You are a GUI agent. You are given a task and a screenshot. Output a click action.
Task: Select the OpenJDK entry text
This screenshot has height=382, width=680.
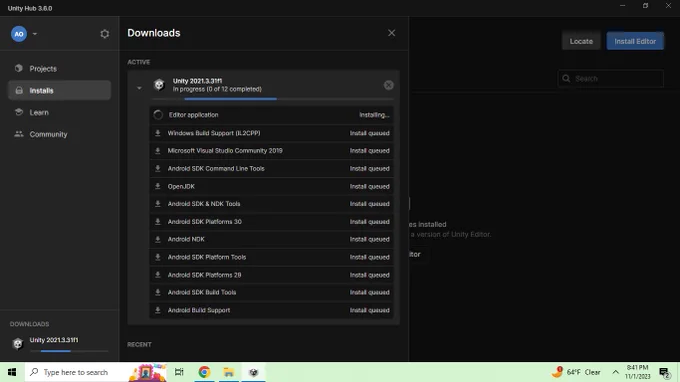181,186
